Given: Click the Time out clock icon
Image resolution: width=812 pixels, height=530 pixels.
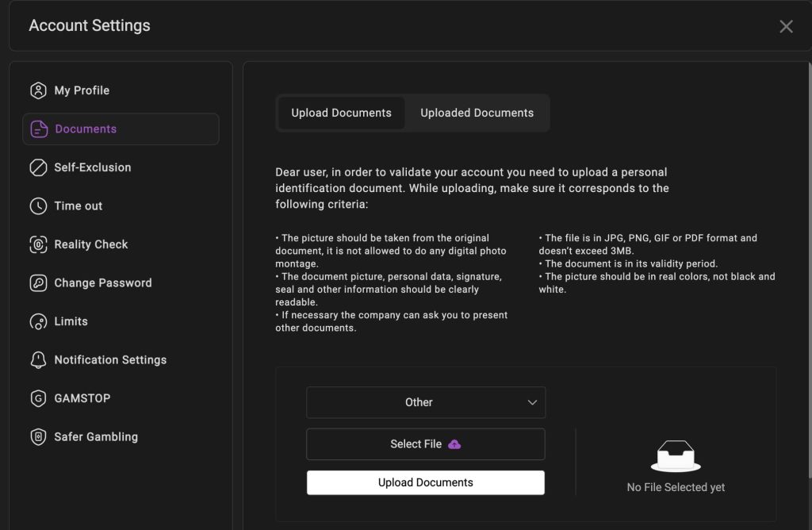Looking at the screenshot, I should coord(38,206).
